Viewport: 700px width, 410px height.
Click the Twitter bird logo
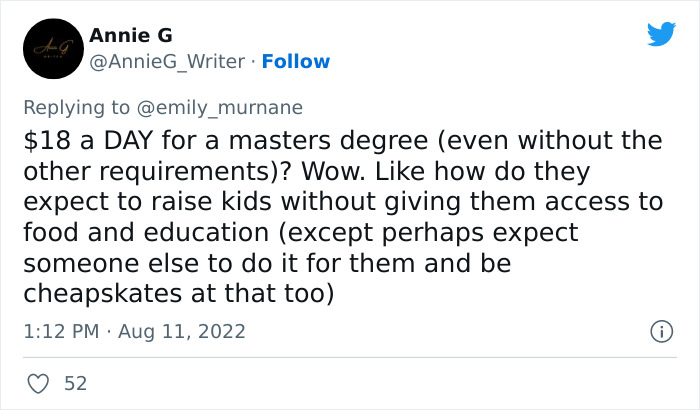(x=661, y=35)
